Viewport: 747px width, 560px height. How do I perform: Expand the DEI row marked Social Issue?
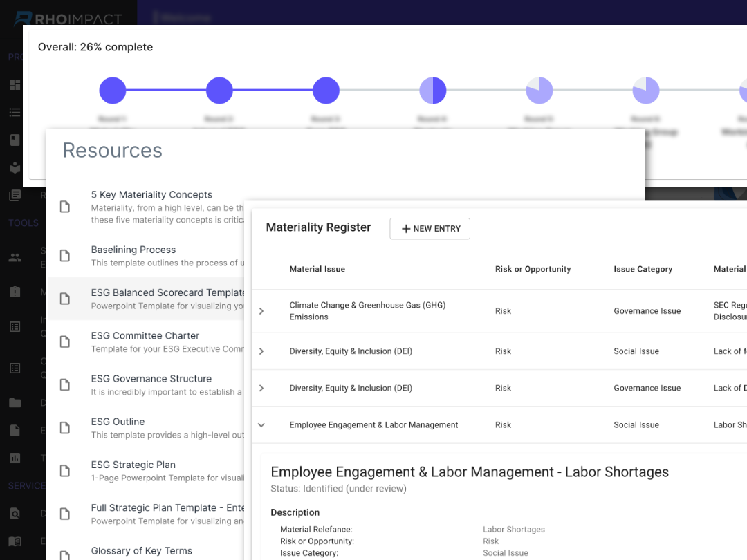coord(261,351)
